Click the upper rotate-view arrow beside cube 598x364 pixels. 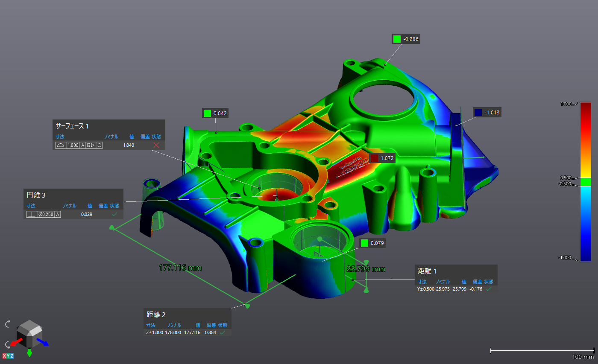pyautogui.click(x=8, y=324)
